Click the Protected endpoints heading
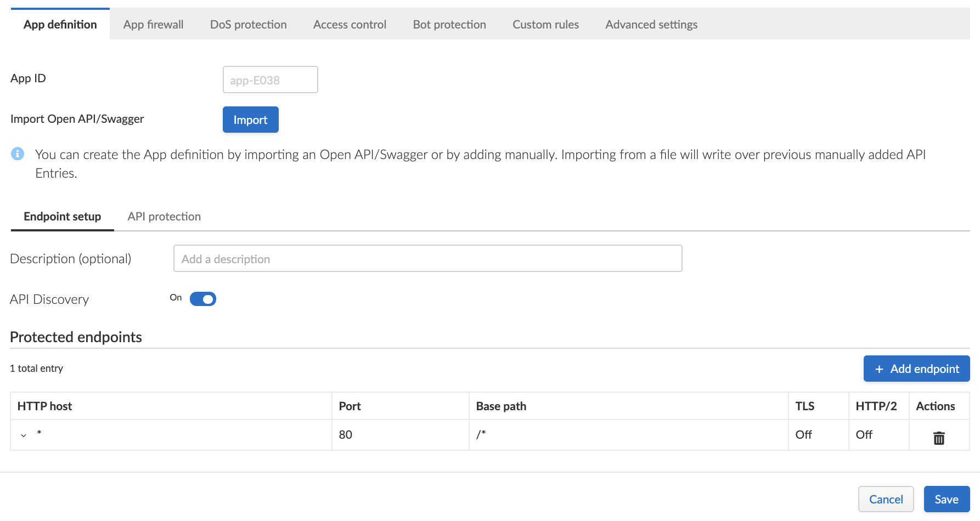Viewport: 980px width, 521px height. point(76,337)
